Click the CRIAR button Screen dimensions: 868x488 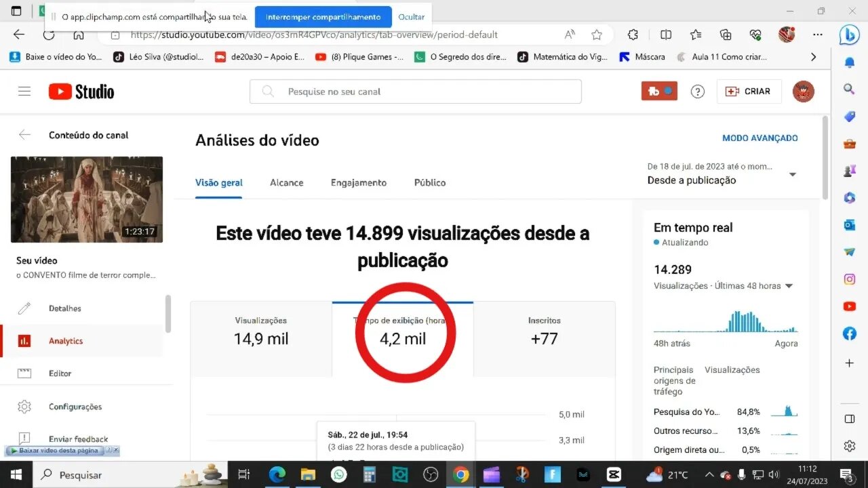pos(749,91)
